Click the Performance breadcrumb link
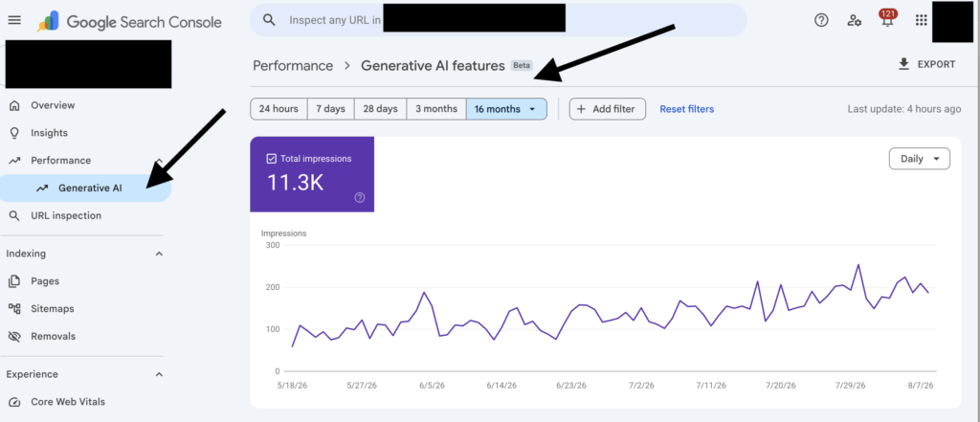 pyautogui.click(x=293, y=66)
